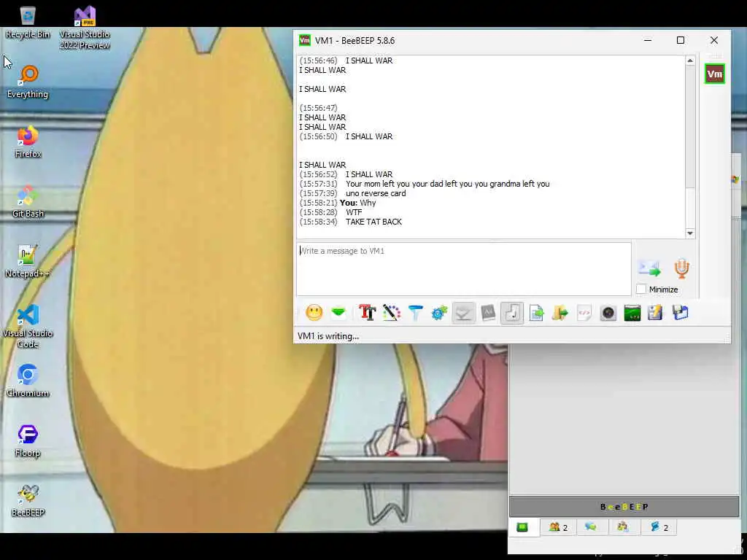Launch Visual Studio Code from desktop
The width and height of the screenshot is (747, 560).
click(28, 326)
